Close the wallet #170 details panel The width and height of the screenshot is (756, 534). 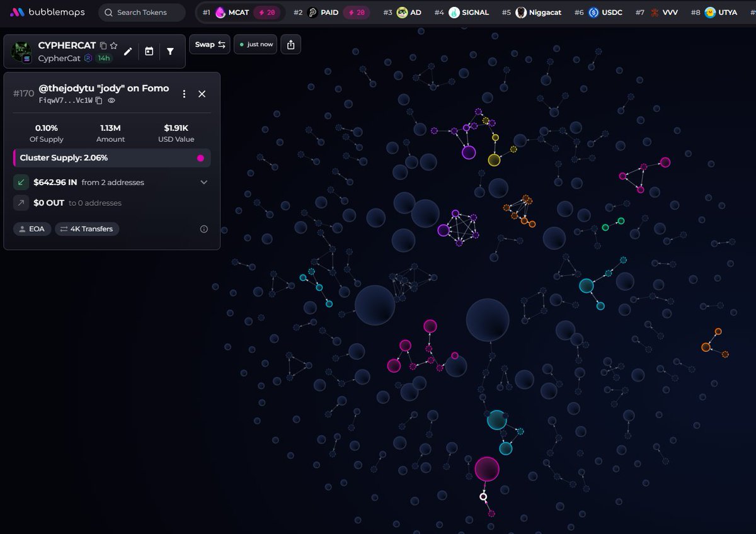[202, 94]
